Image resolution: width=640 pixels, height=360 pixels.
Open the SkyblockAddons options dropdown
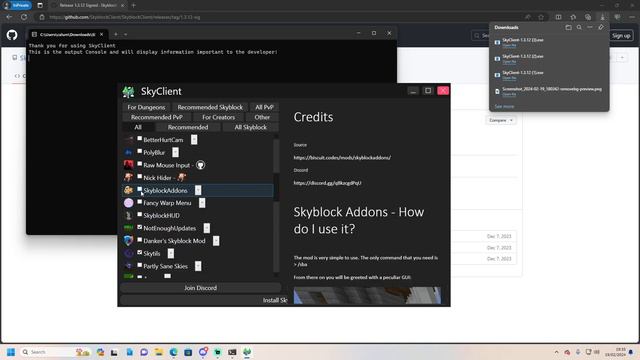coord(198,190)
